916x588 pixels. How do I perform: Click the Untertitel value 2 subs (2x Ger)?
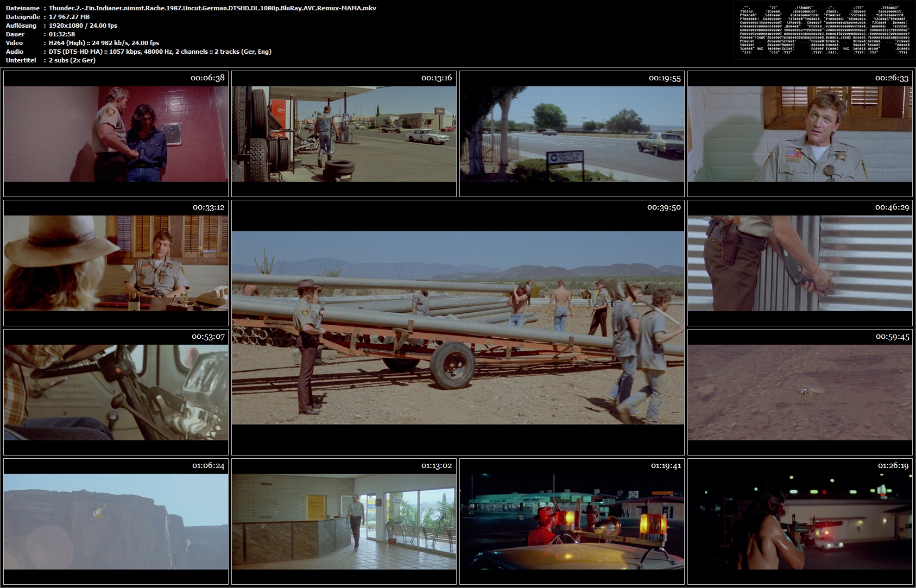(x=72, y=60)
